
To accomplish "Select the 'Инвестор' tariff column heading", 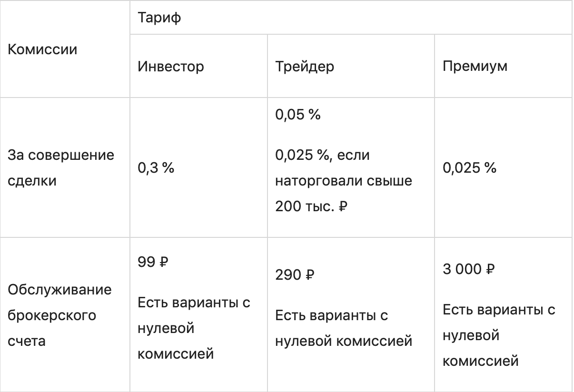I will pos(170,66).
